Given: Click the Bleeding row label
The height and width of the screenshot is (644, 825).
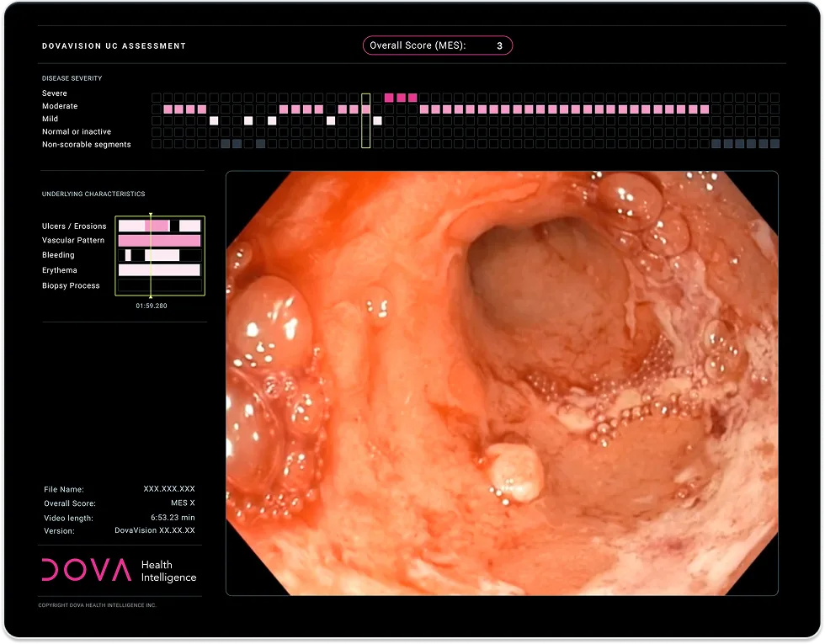Looking at the screenshot, I should click(58, 255).
